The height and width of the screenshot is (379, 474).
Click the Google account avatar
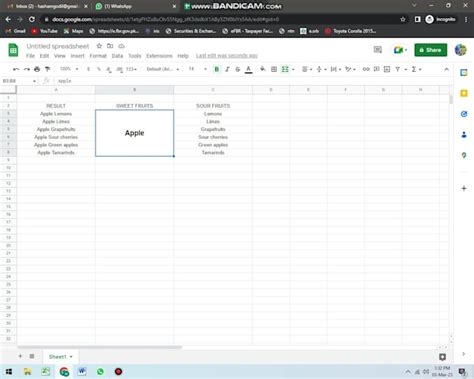click(x=461, y=50)
